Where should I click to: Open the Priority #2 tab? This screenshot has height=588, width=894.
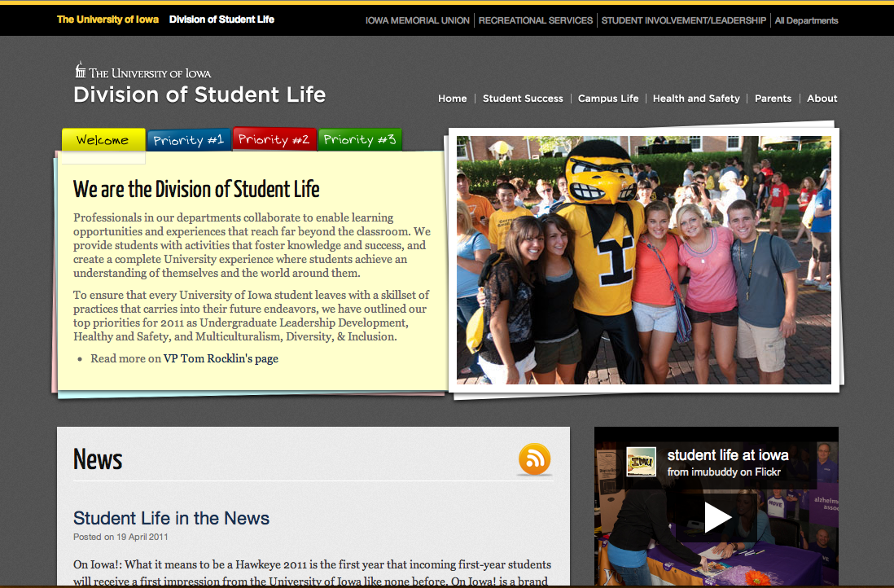(x=274, y=139)
